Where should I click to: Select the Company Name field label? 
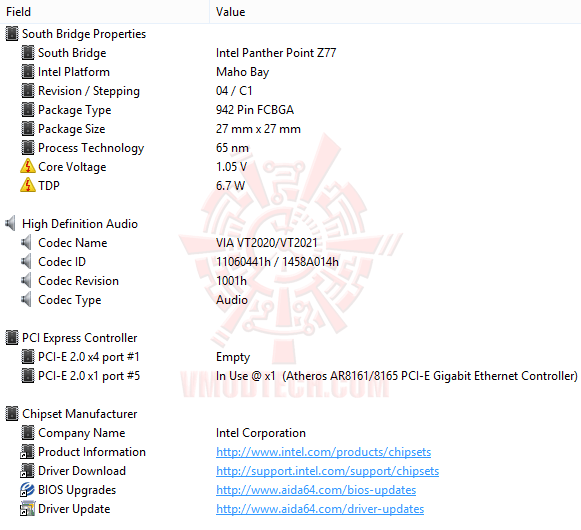click(82, 433)
